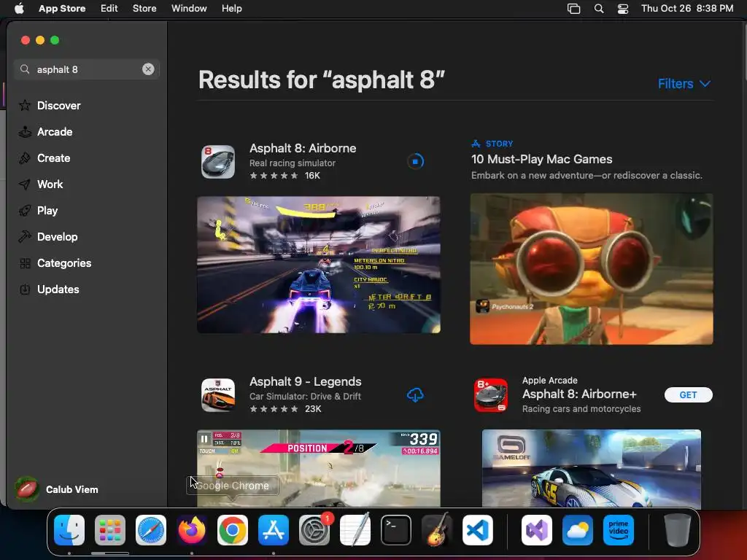Launch Google Chrome from the Dock
The width and height of the screenshot is (747, 560).
coord(233,530)
